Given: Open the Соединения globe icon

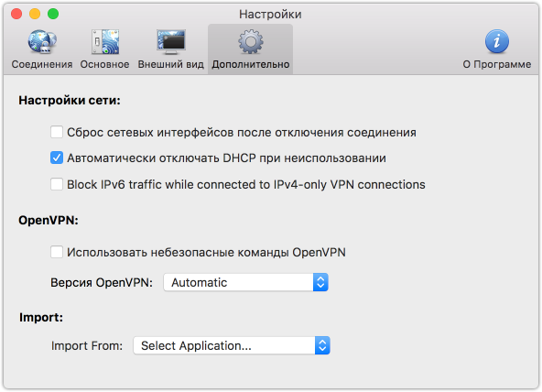Looking at the screenshot, I should click(x=42, y=41).
